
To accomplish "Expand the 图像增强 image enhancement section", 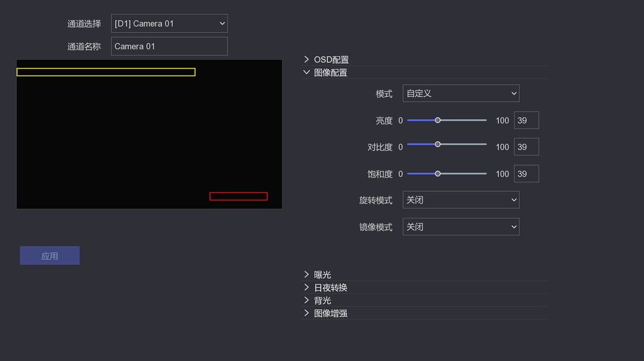I will pos(330,313).
